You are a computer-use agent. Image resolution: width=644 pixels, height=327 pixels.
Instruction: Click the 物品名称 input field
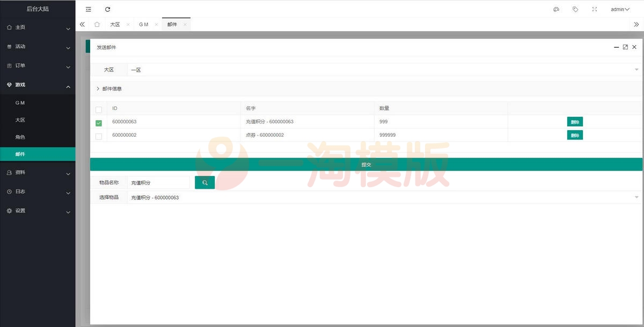[x=158, y=183]
